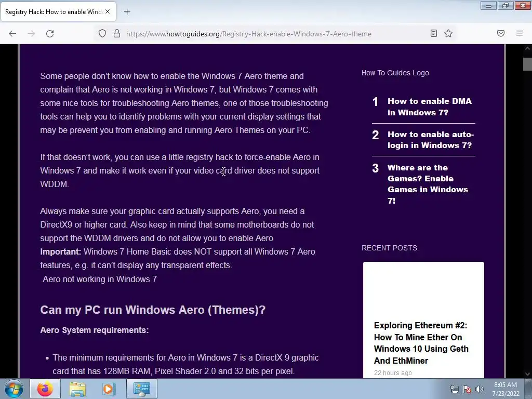Toggle reader view icon
Image resolution: width=532 pixels, height=399 pixels.
(434, 33)
